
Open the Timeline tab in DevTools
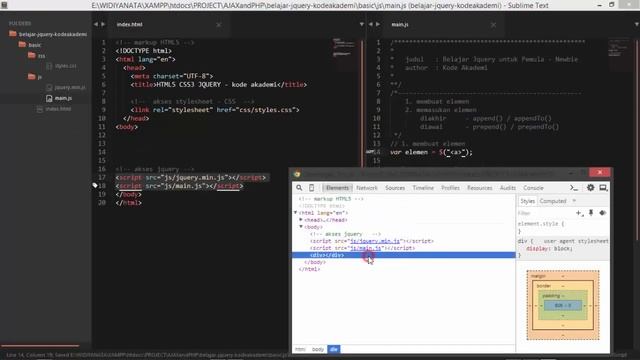423,188
